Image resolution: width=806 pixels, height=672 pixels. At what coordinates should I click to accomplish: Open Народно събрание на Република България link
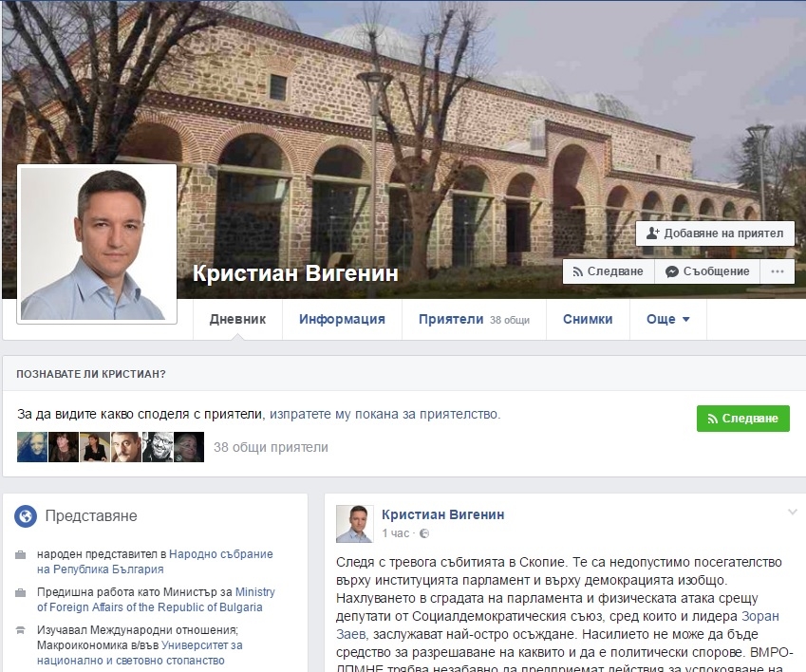155,562
